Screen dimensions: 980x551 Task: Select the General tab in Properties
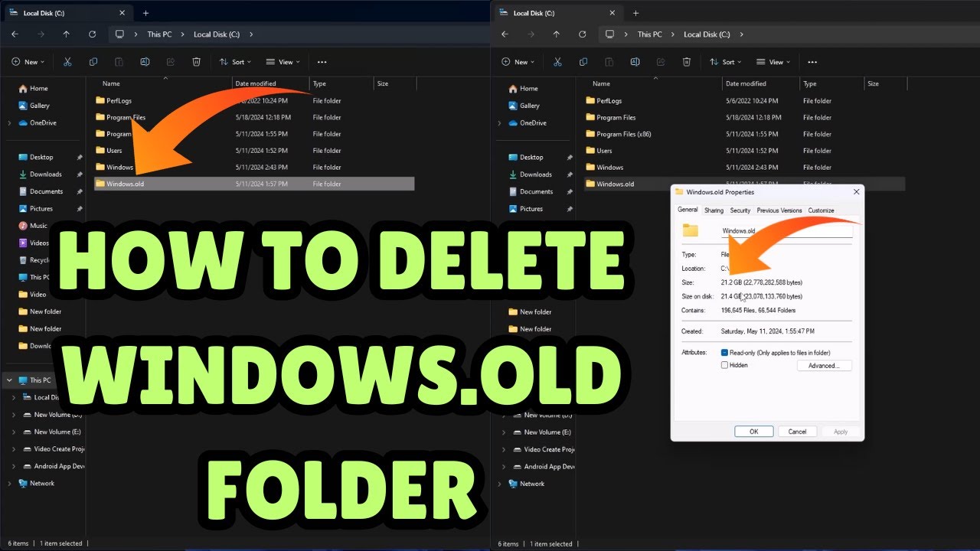688,210
